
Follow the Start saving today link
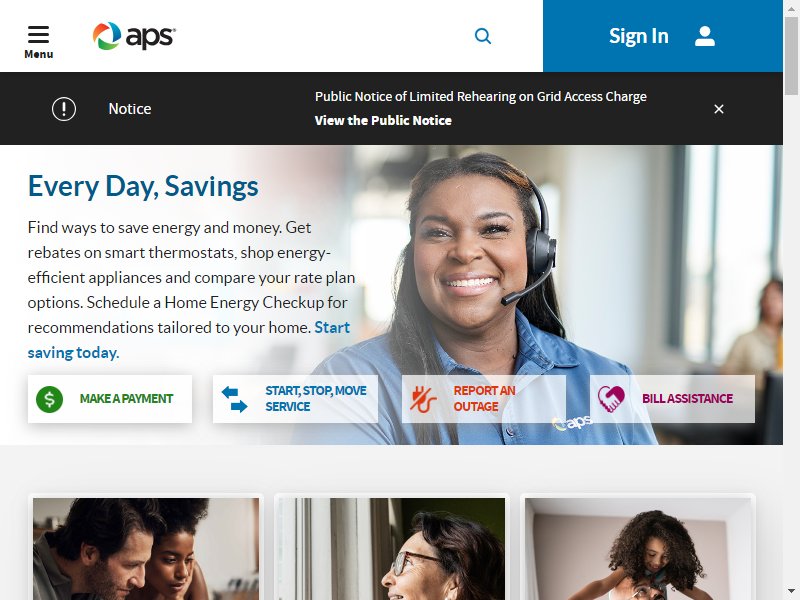click(189, 340)
